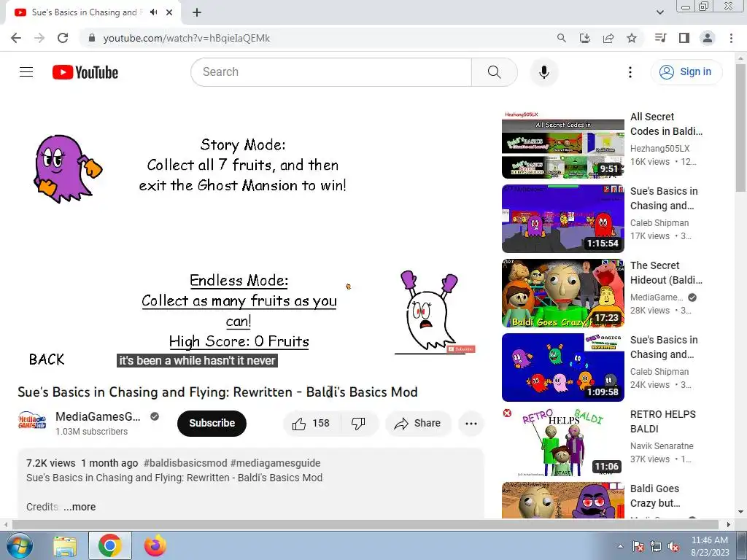Close the Sue's Basics tab
This screenshot has height=560, width=747.
pyautogui.click(x=169, y=12)
